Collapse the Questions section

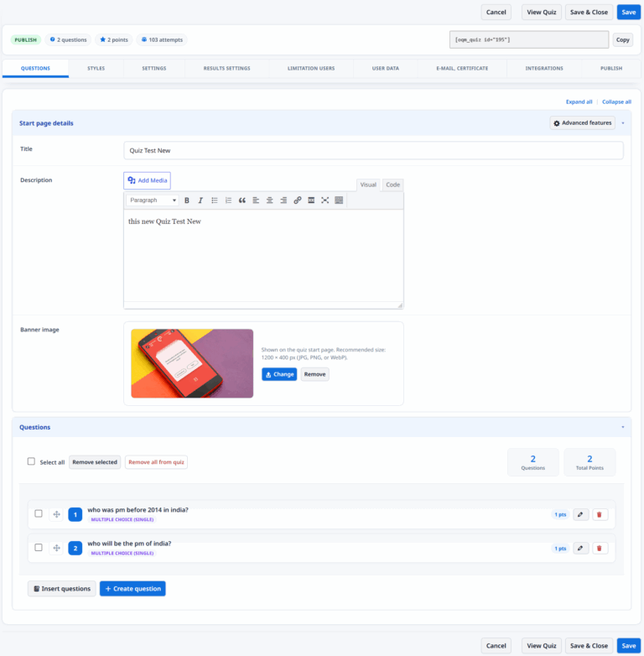coord(623,427)
